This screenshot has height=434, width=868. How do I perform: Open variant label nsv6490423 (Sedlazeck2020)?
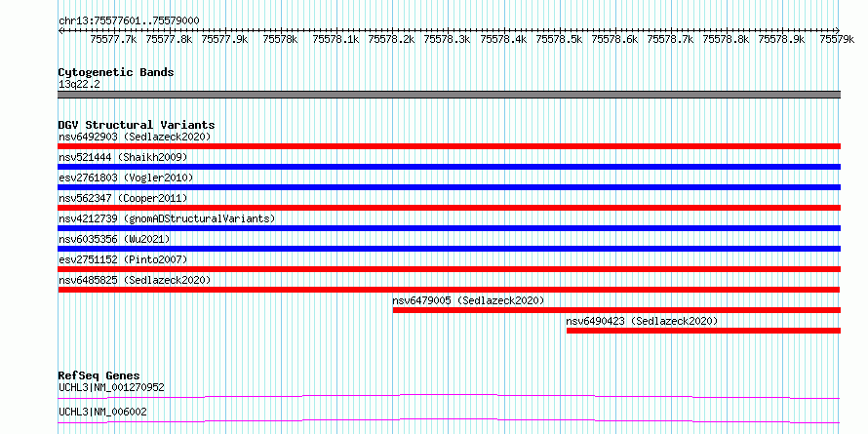pos(642,321)
